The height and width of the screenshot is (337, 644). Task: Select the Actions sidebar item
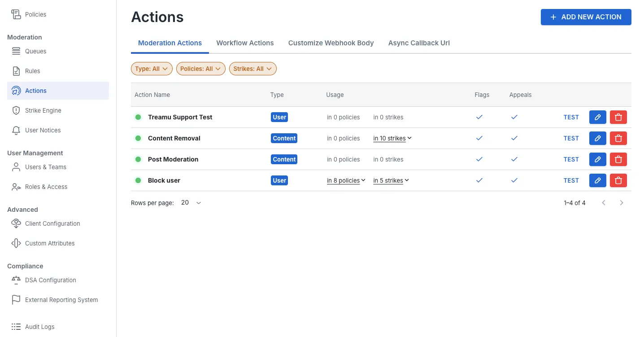[x=58, y=91]
